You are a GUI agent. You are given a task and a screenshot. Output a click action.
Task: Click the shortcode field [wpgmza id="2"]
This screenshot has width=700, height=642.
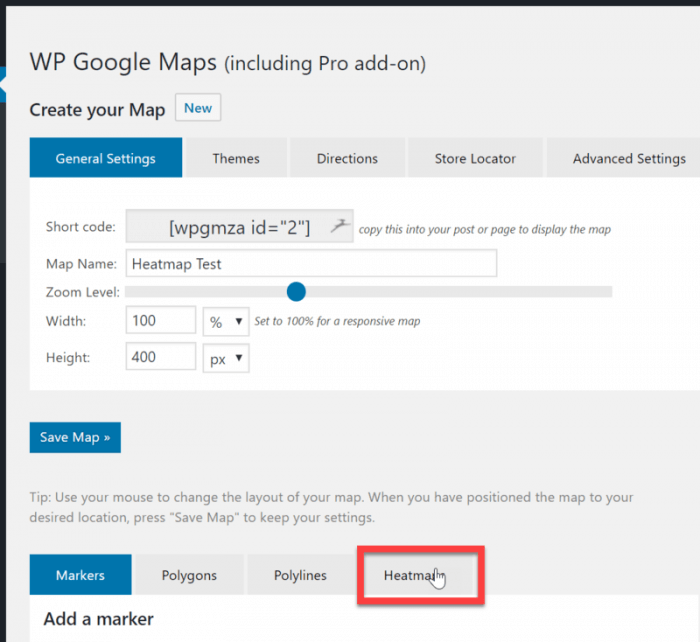click(x=239, y=226)
